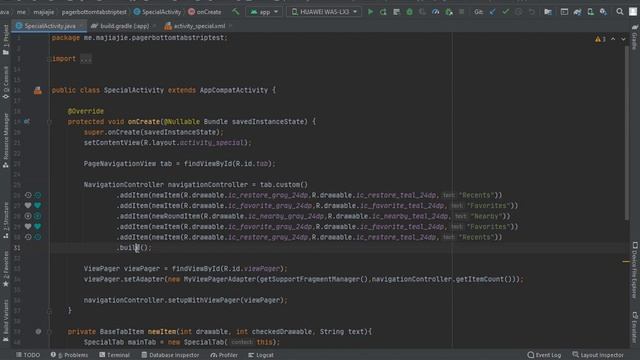Screen dimensions: 640x360
Task: Click the gray restore gutter icon on line 26
Action: 28,195
